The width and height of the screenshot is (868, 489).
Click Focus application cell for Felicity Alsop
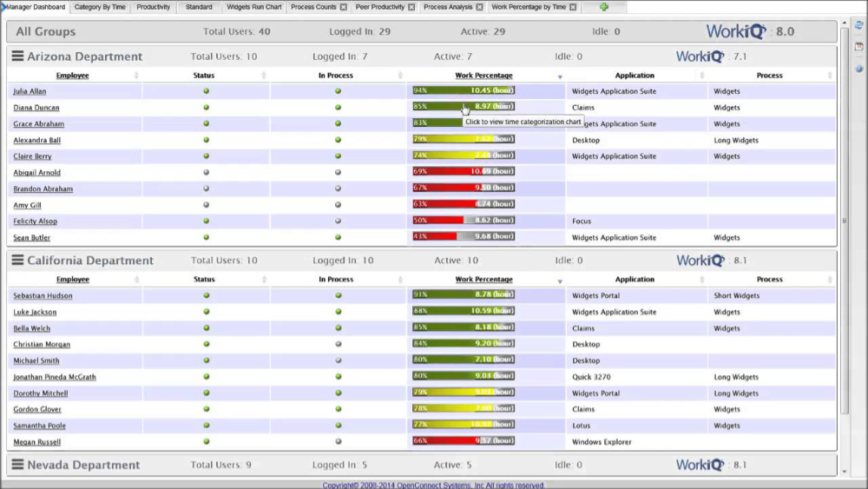[582, 221]
